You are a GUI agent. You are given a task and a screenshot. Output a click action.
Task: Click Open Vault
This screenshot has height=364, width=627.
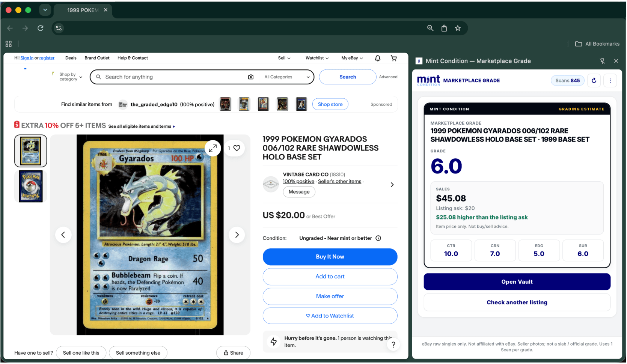coord(517,282)
